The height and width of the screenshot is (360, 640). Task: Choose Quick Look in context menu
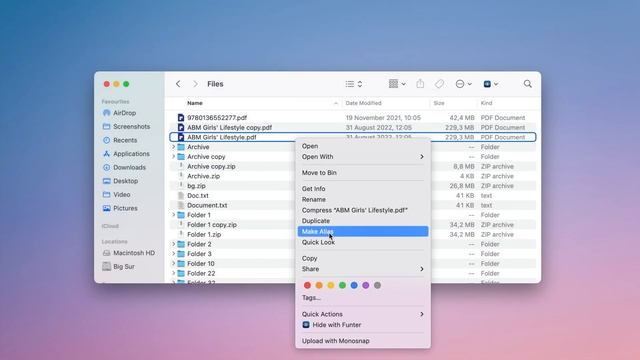point(363,242)
